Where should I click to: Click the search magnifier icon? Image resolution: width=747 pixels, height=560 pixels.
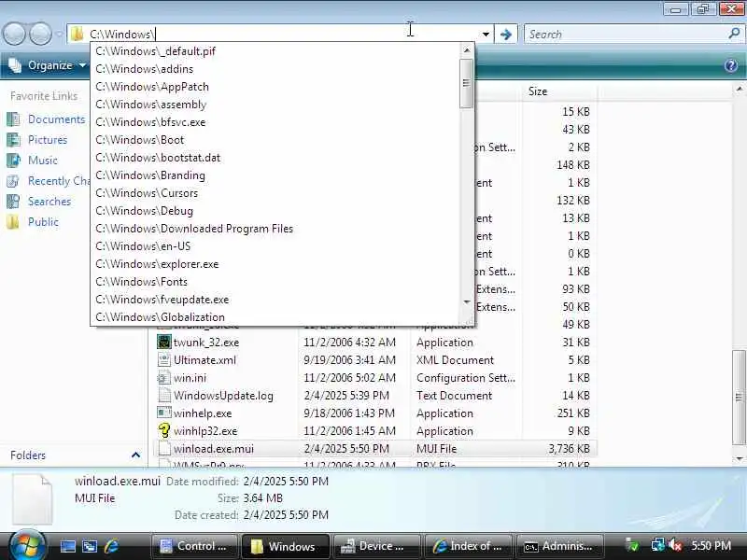click(x=734, y=34)
